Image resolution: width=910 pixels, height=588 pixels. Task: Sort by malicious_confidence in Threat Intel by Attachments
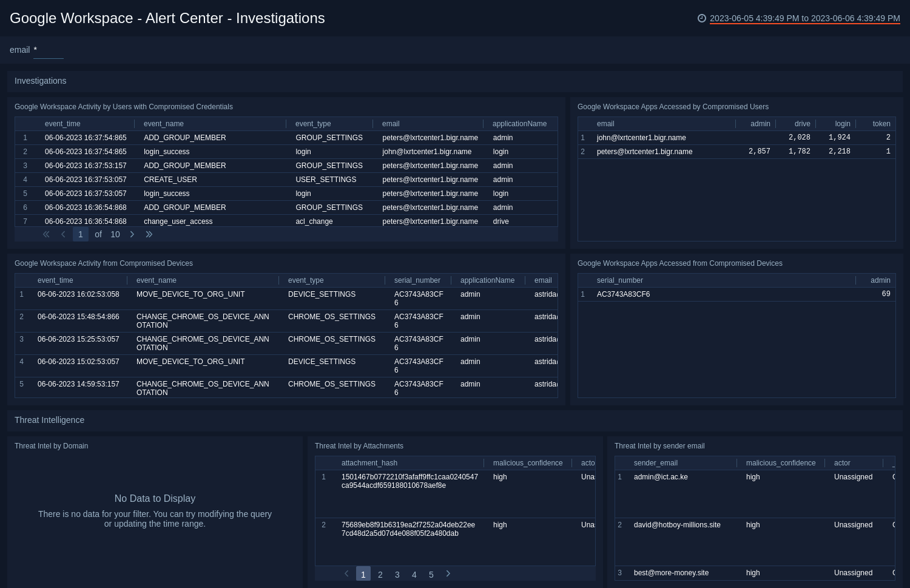coord(527,463)
